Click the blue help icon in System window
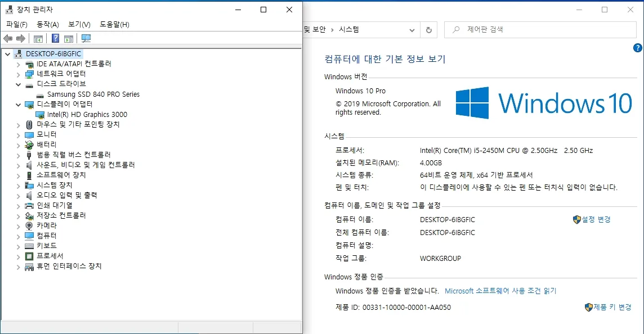This screenshot has height=334, width=644. [x=637, y=48]
